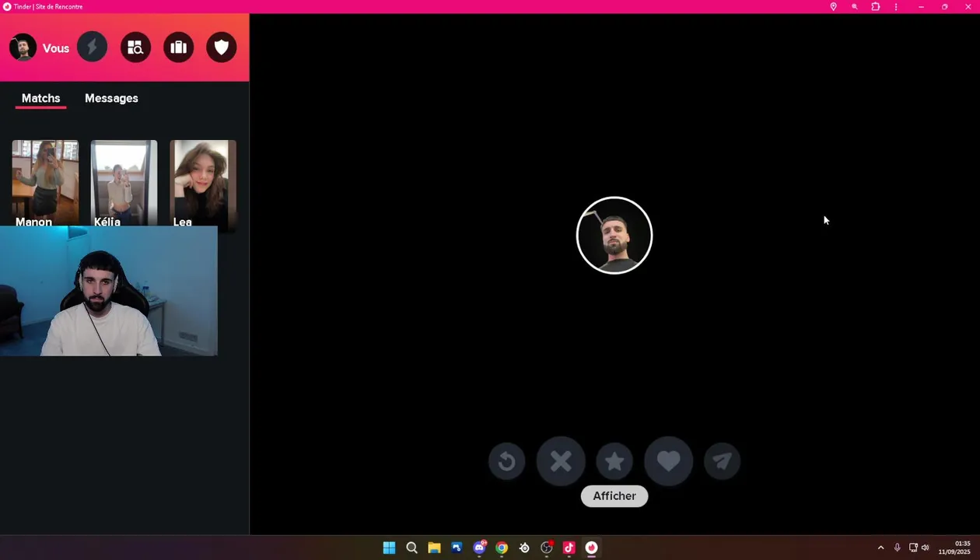Open the three-dot app menu in title bar
The image size is (980, 560).
896,6
